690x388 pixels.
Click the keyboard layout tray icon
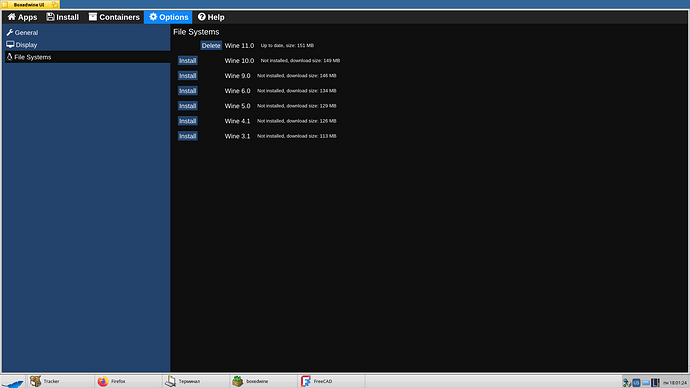click(636, 383)
